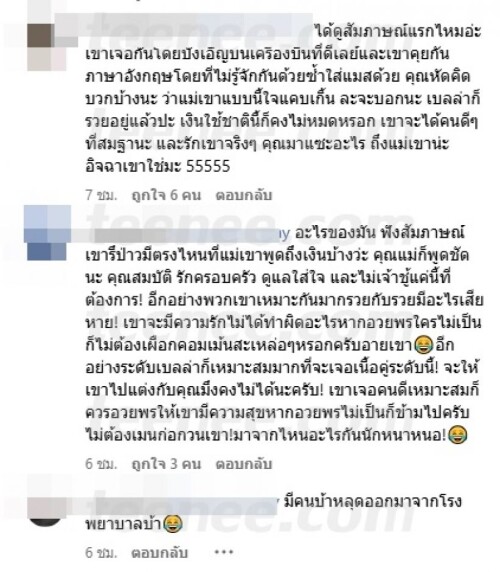View who liked via 'ถูกใจ 3 คน'
500x572 pixels.
(166, 464)
